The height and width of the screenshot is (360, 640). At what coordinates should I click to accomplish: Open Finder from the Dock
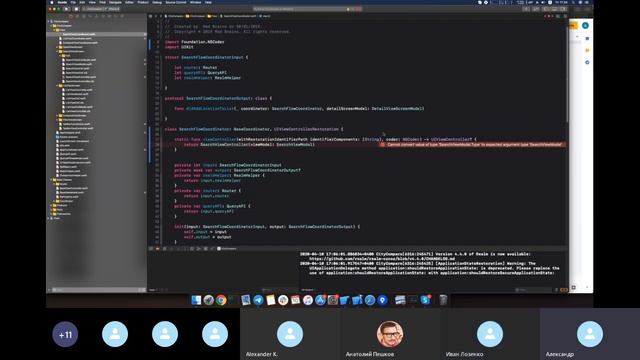[196, 300]
